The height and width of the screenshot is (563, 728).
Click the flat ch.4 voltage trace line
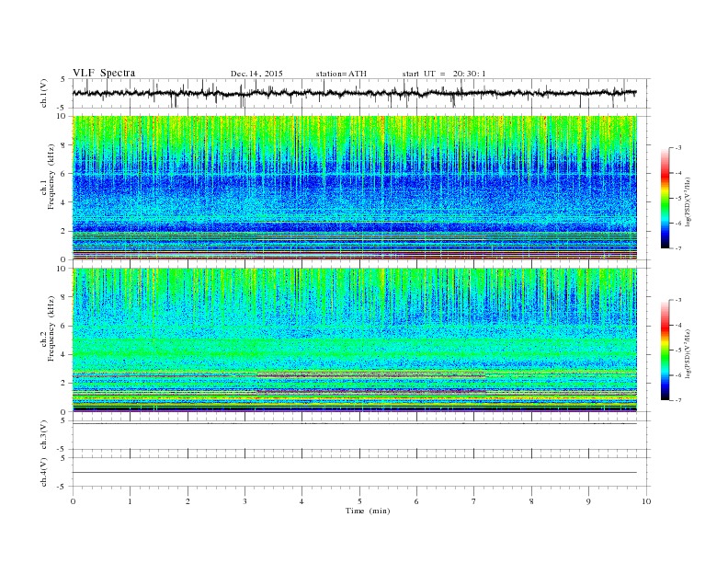click(354, 473)
